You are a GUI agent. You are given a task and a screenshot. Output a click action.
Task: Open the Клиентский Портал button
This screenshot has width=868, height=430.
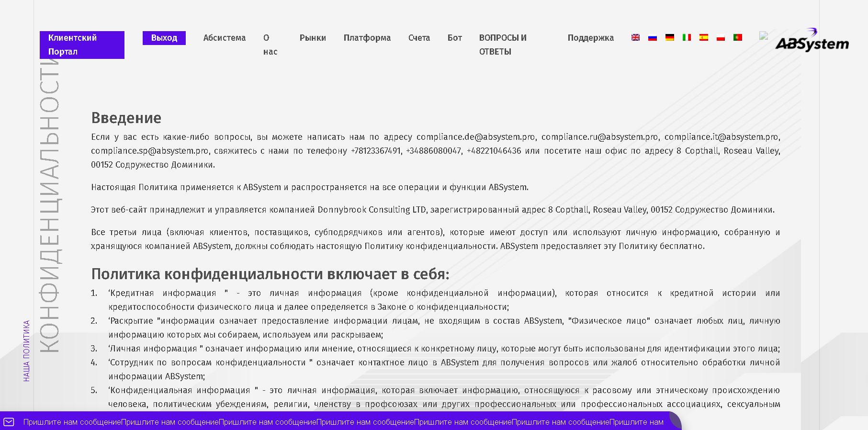pos(82,45)
